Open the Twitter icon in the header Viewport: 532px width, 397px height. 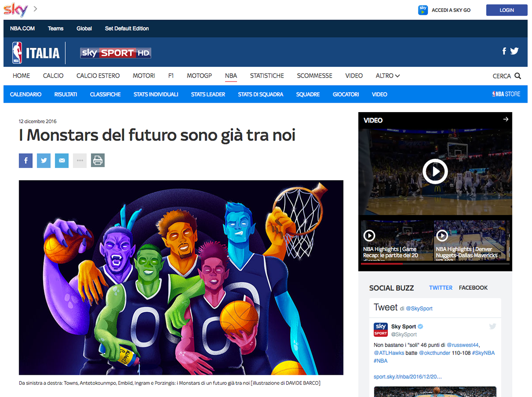pyautogui.click(x=514, y=51)
